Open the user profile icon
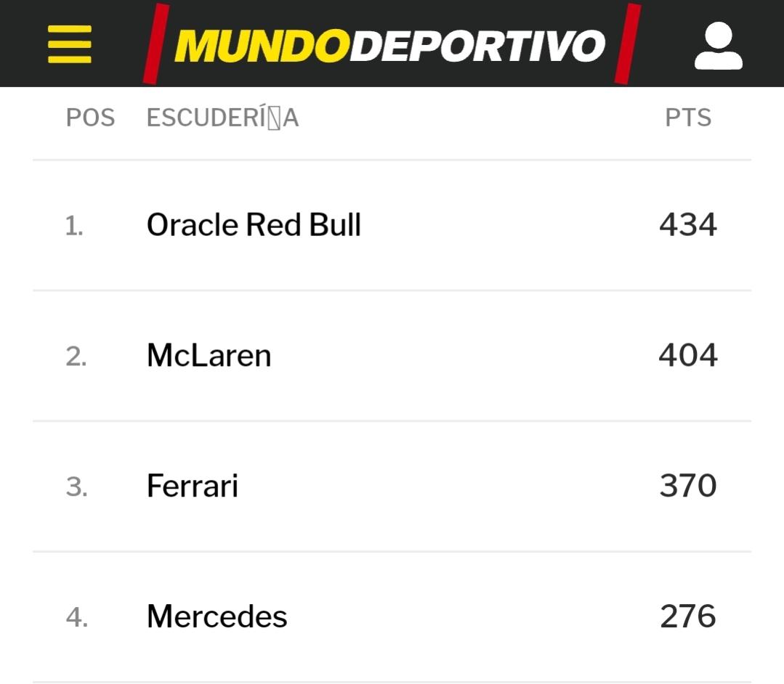This screenshot has width=784, height=684. coord(718,46)
